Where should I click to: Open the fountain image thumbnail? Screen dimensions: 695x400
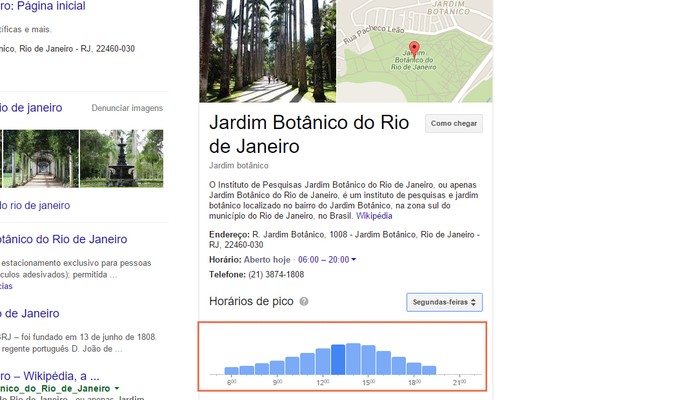pyautogui.click(x=121, y=158)
